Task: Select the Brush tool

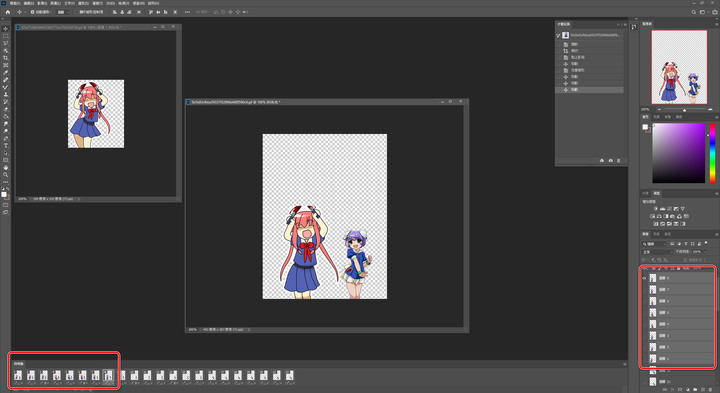Action: (6, 87)
